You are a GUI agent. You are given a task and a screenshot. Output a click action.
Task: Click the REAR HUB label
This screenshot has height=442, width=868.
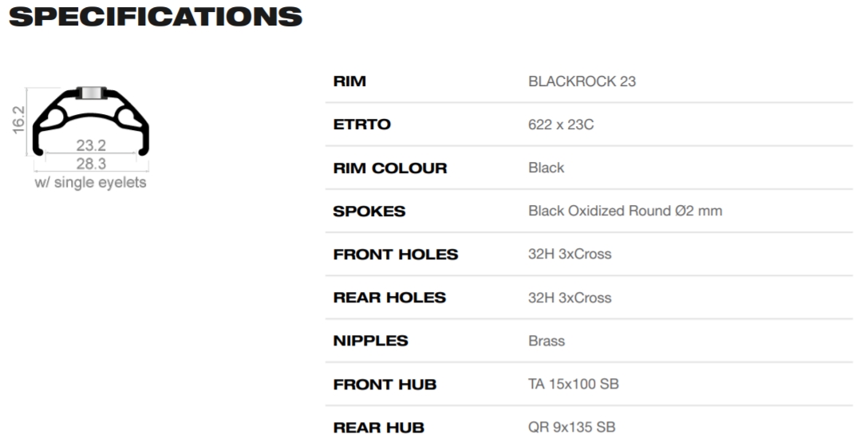click(379, 428)
